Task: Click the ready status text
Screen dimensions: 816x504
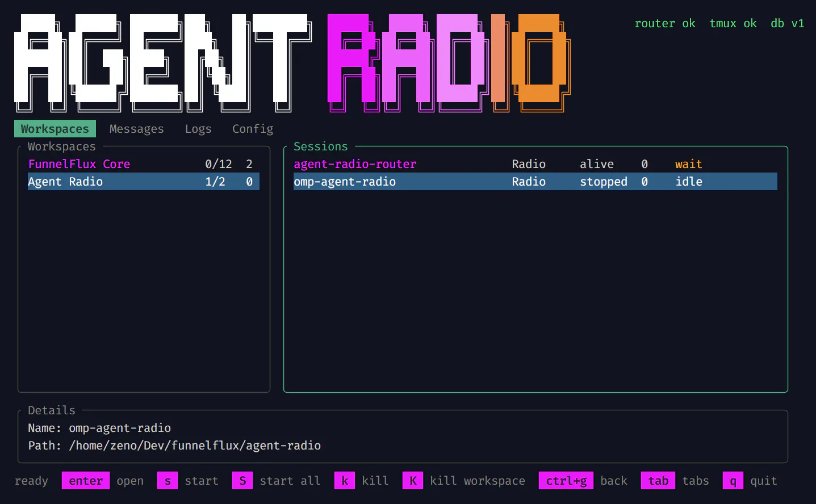Action: 31,481
